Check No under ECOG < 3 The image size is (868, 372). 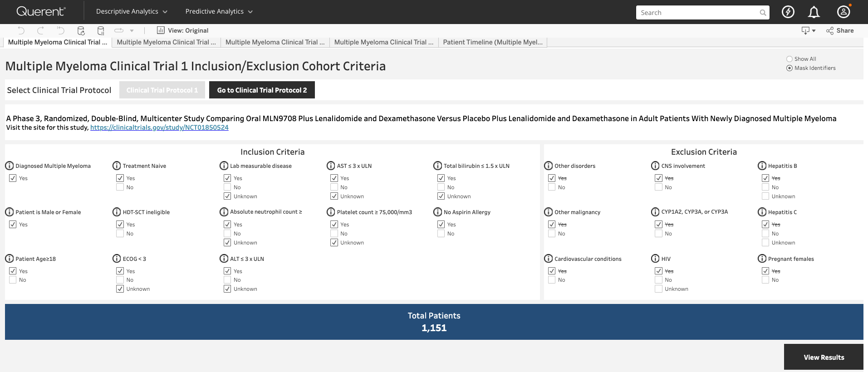tap(120, 280)
